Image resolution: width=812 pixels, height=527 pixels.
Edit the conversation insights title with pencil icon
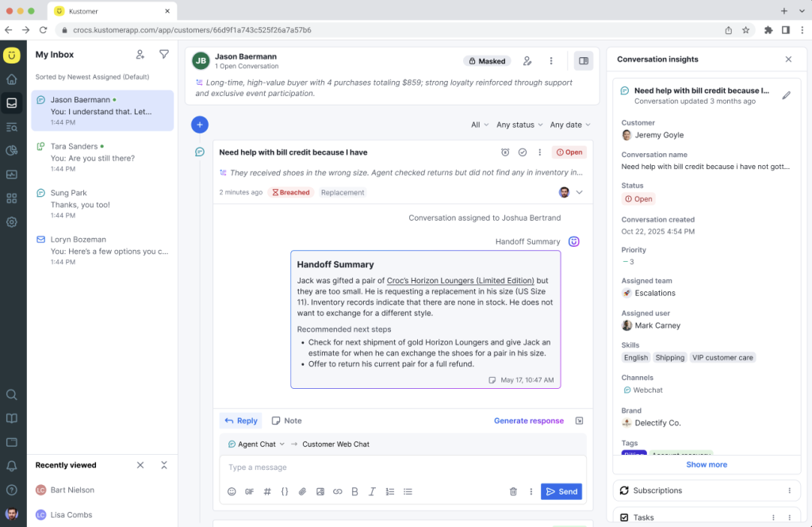click(787, 94)
